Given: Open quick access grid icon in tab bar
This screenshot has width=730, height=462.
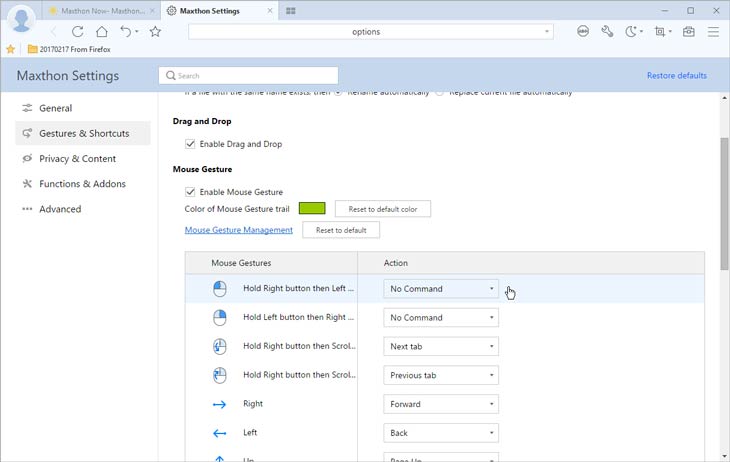Looking at the screenshot, I should tap(291, 11).
